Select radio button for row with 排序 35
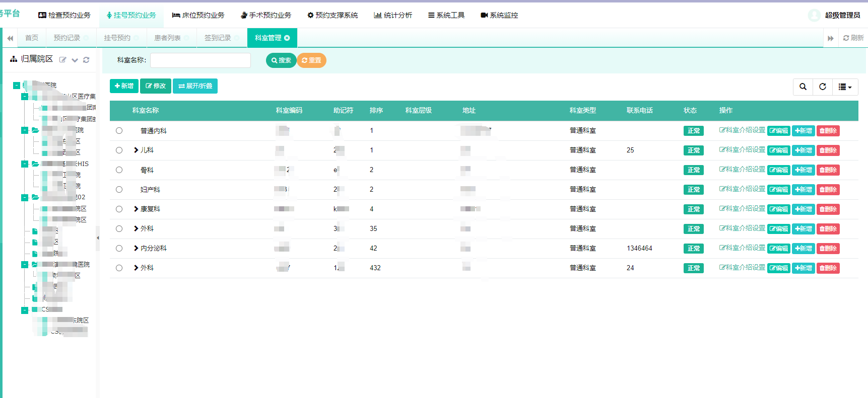Image resolution: width=868 pixels, height=398 pixels. [119, 229]
